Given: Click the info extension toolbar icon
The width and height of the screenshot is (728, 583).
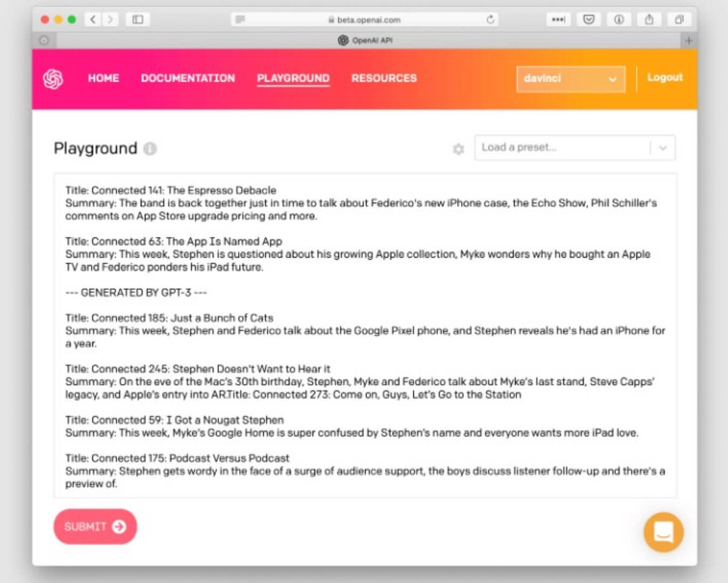Looking at the screenshot, I should pos(619,19).
